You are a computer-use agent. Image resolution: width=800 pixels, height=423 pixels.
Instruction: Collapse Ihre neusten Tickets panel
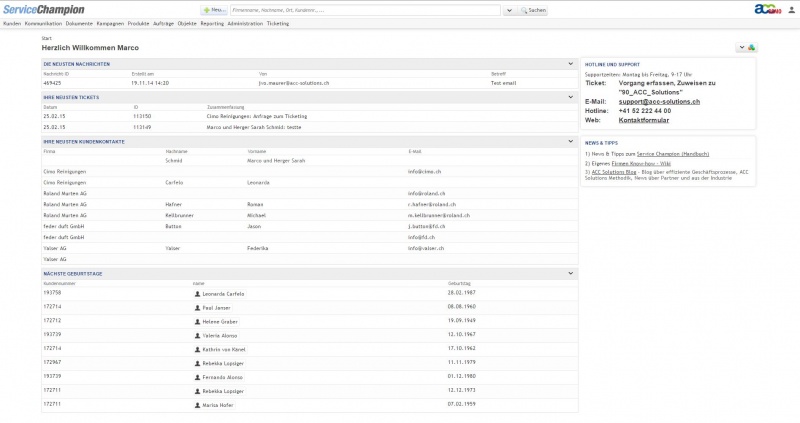(570, 97)
